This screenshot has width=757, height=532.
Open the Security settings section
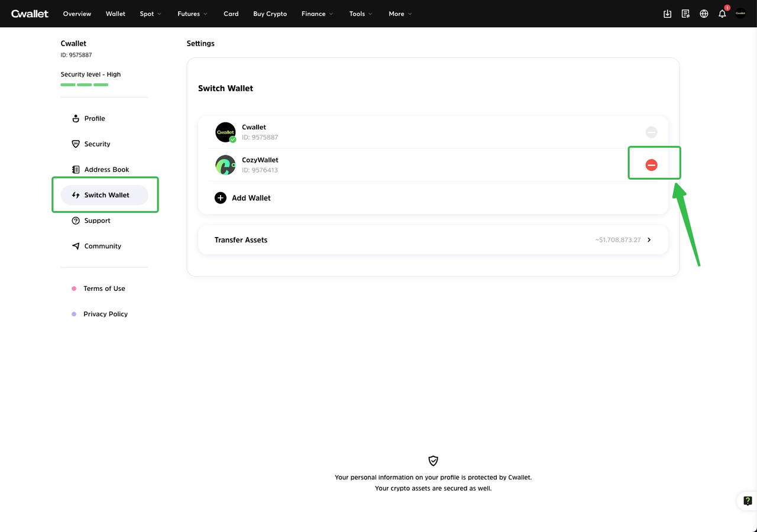(x=97, y=144)
